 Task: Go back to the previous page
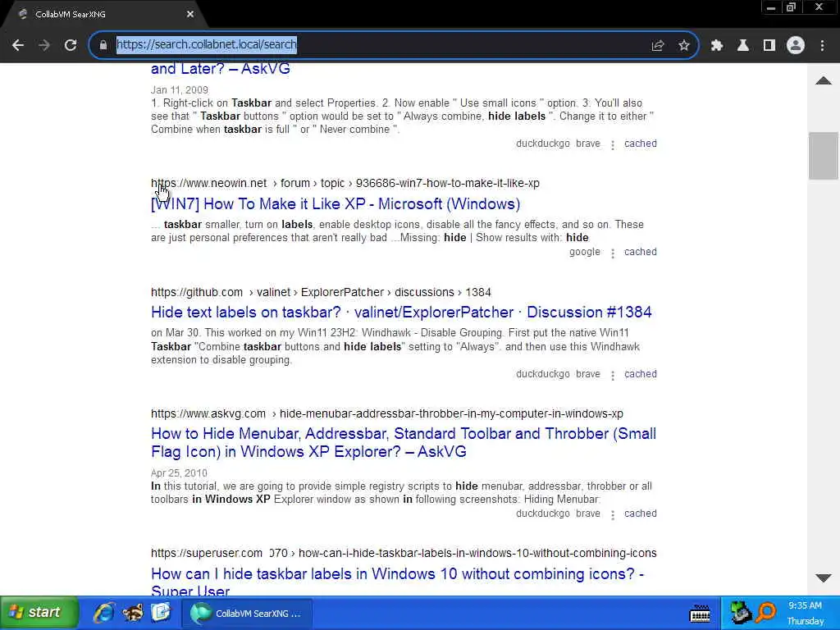point(18,45)
